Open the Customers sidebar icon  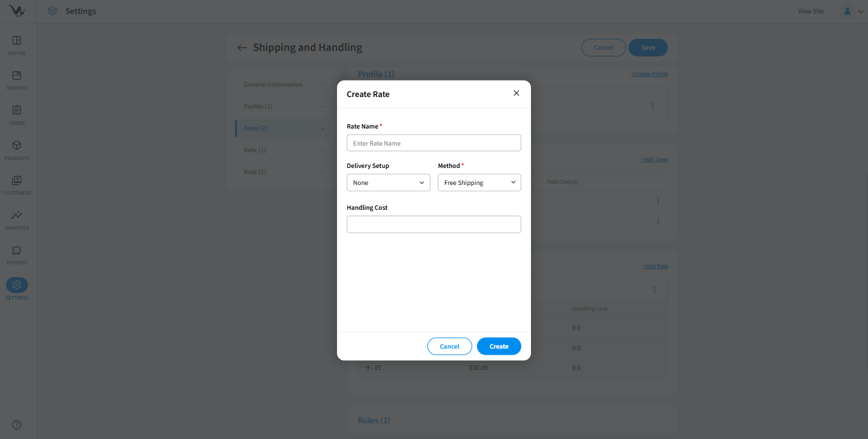coord(17,181)
